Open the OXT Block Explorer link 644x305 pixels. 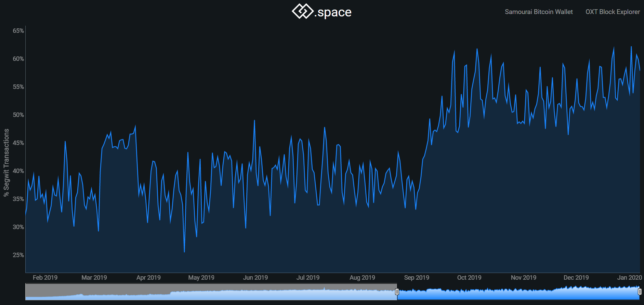click(x=613, y=12)
